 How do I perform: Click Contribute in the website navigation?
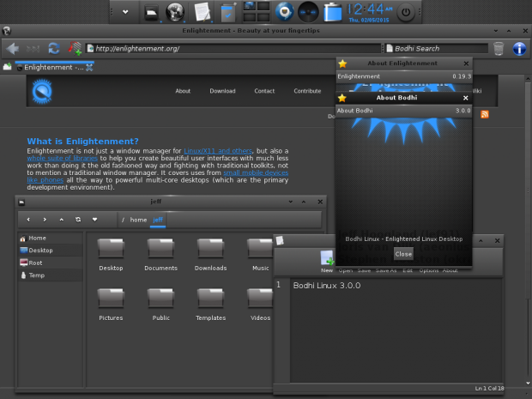pos(307,91)
